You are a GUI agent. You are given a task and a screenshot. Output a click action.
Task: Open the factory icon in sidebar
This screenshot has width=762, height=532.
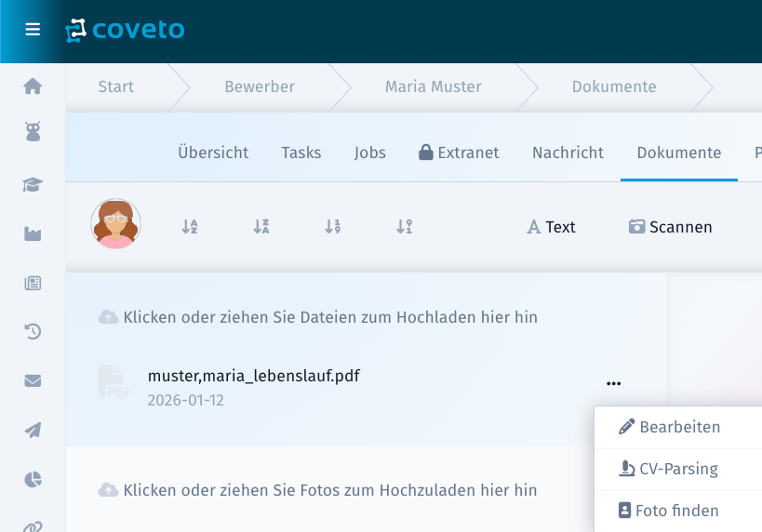coord(33,233)
